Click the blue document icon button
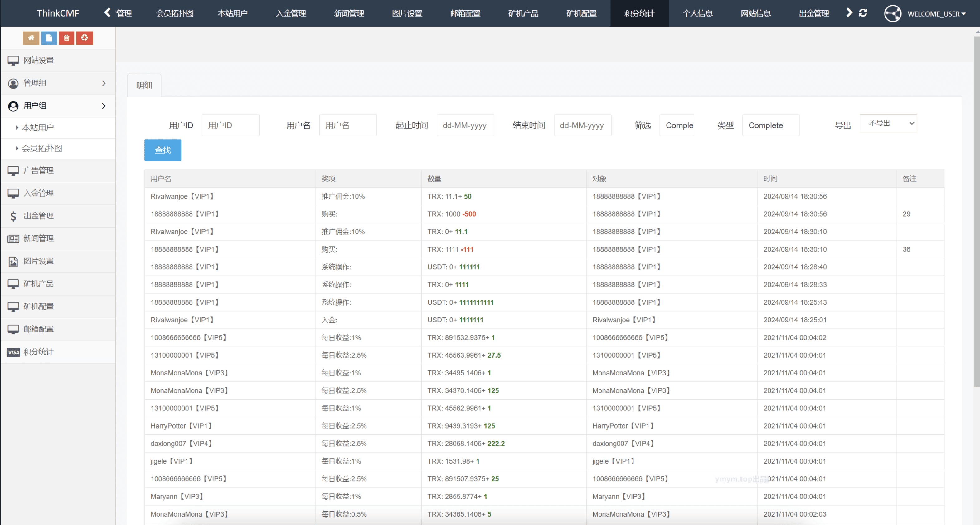 point(49,38)
